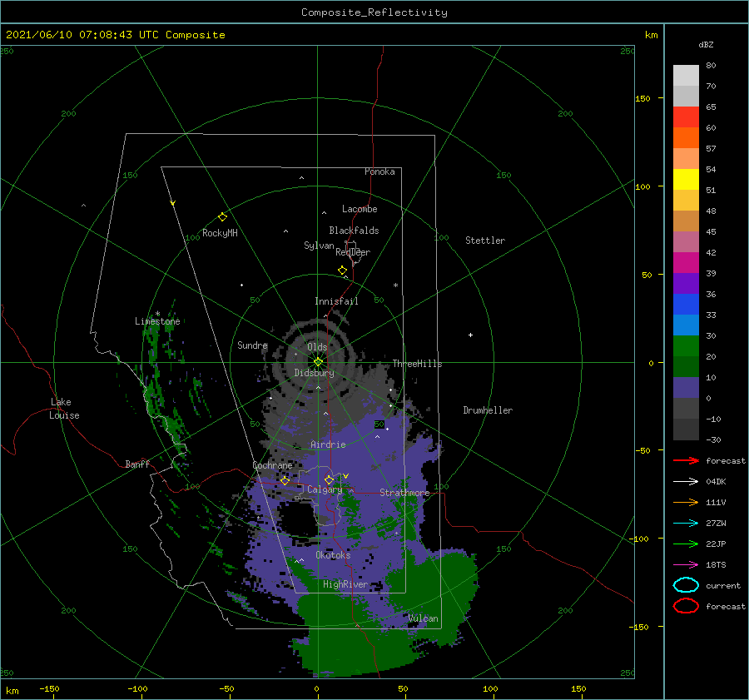Click the RockyMH label
The height and width of the screenshot is (700, 749).
click(x=220, y=233)
